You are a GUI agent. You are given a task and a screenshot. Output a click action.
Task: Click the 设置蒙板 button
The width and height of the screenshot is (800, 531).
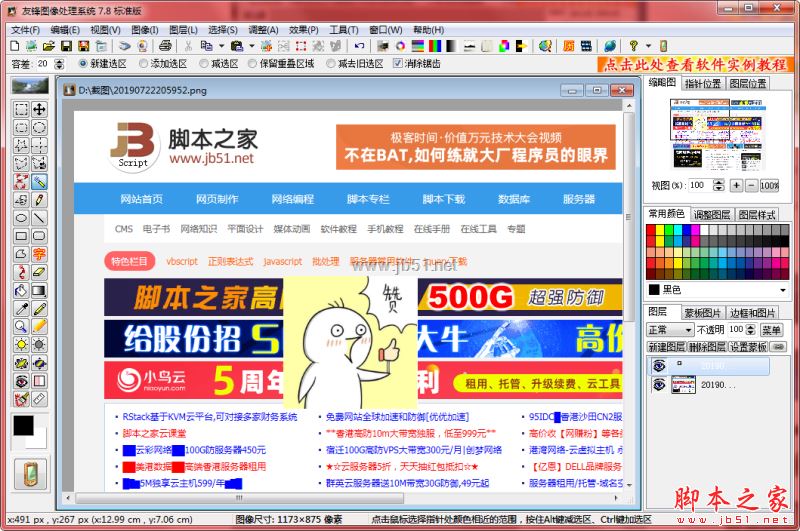[747, 347]
